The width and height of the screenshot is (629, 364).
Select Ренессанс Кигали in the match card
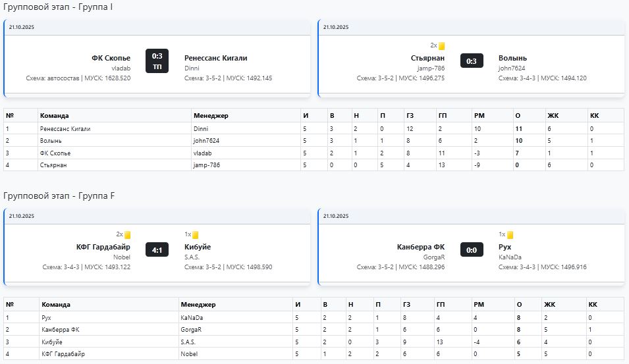tap(216, 58)
